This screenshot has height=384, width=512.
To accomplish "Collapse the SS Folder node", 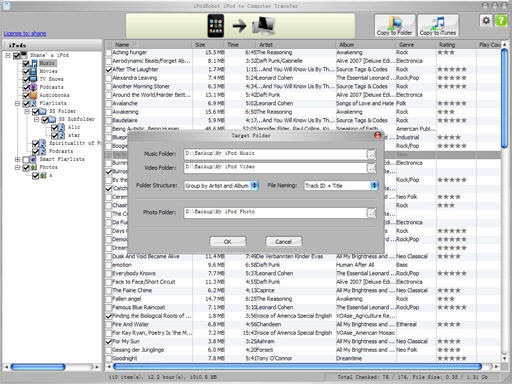I will coord(27,111).
